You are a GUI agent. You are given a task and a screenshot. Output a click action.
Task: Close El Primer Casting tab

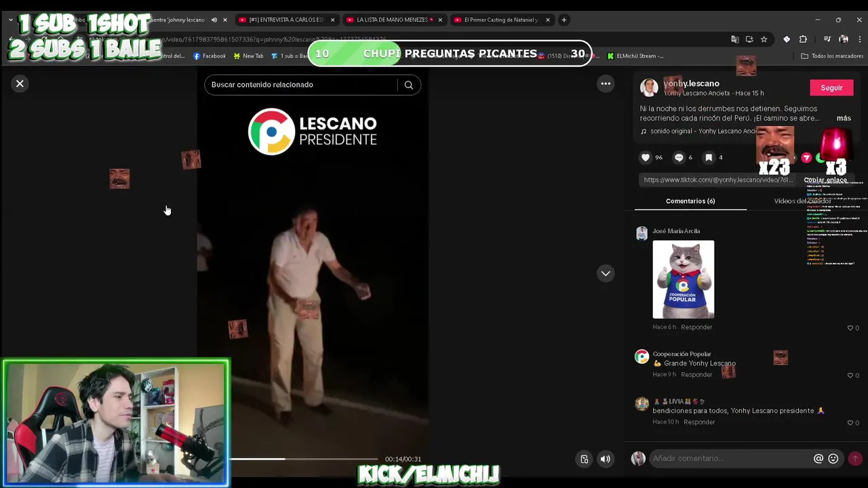click(x=548, y=20)
